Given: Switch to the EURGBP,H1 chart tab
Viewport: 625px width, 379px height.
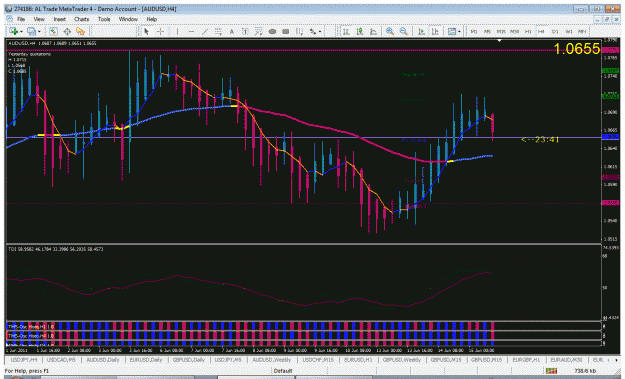Looking at the screenshot, I should [x=526, y=360].
